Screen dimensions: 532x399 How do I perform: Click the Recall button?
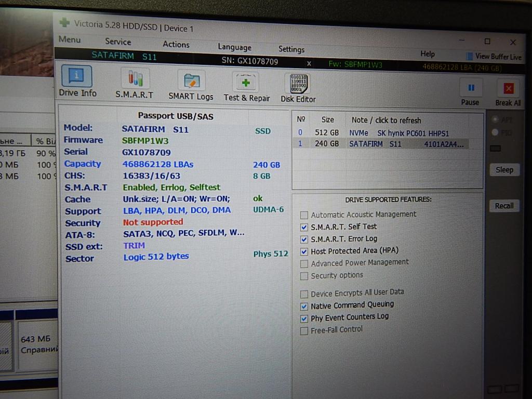coord(504,206)
